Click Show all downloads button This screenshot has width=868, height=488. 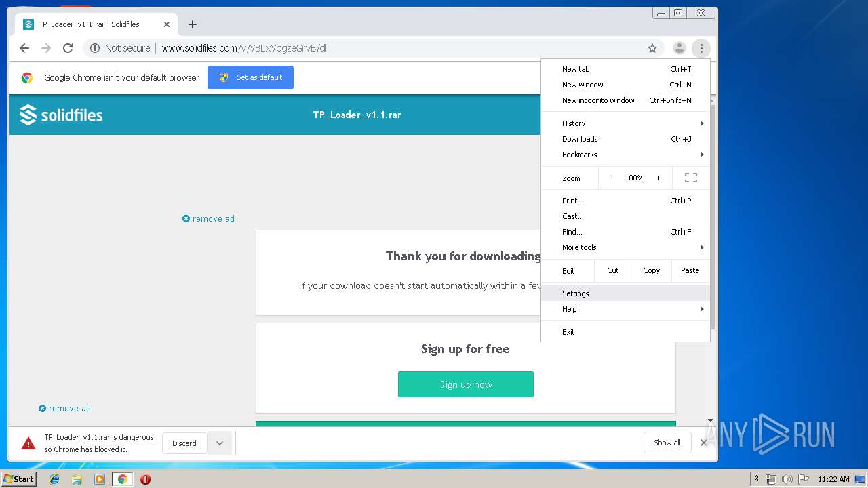point(667,443)
